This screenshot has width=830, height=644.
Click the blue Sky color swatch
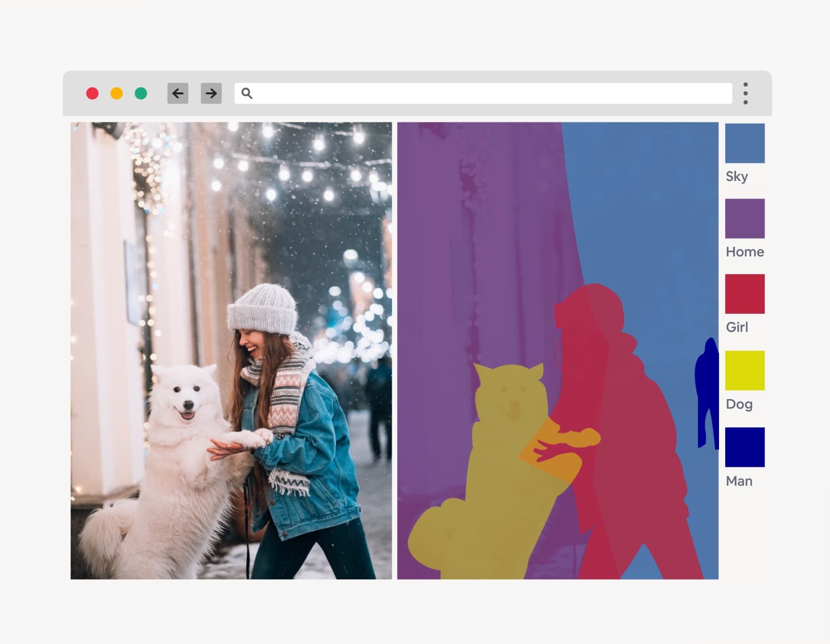[x=745, y=144]
